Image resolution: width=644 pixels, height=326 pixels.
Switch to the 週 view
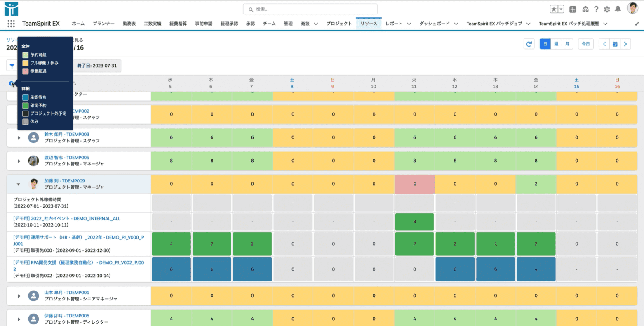pyautogui.click(x=556, y=44)
